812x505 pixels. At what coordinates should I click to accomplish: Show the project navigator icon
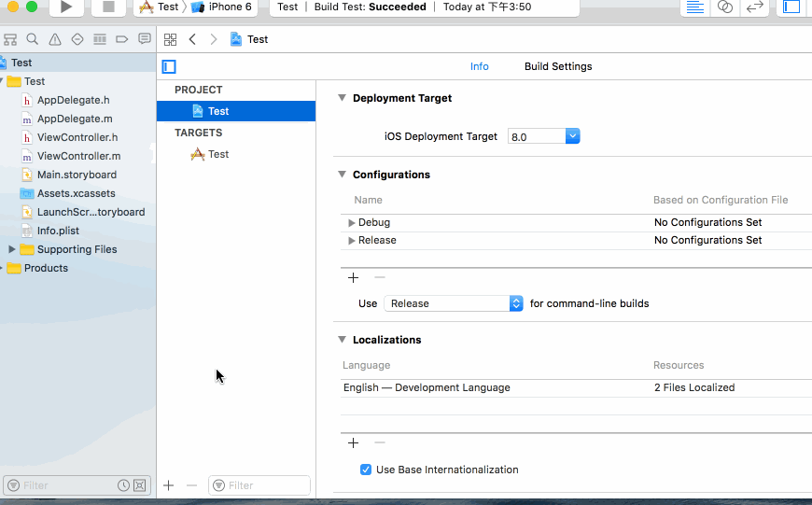click(x=10, y=39)
